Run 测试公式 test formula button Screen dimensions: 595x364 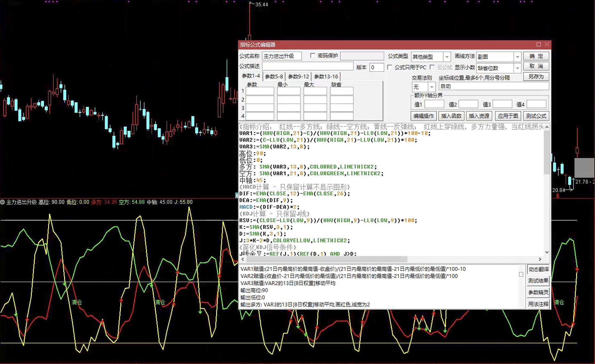[536, 116]
